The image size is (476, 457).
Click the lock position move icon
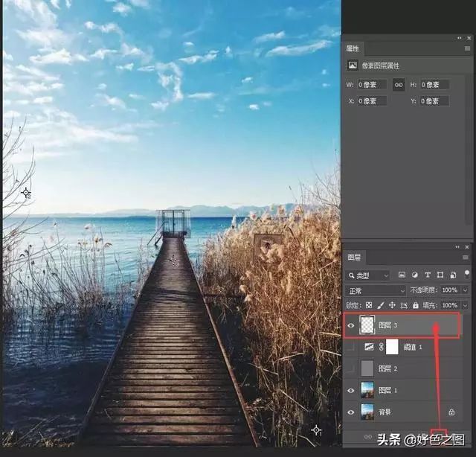point(391,305)
